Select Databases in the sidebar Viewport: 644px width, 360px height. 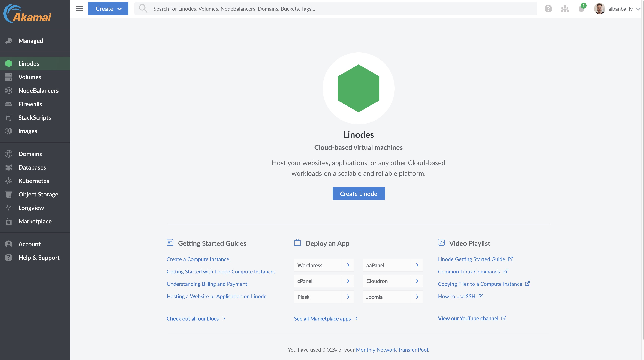pyautogui.click(x=32, y=167)
